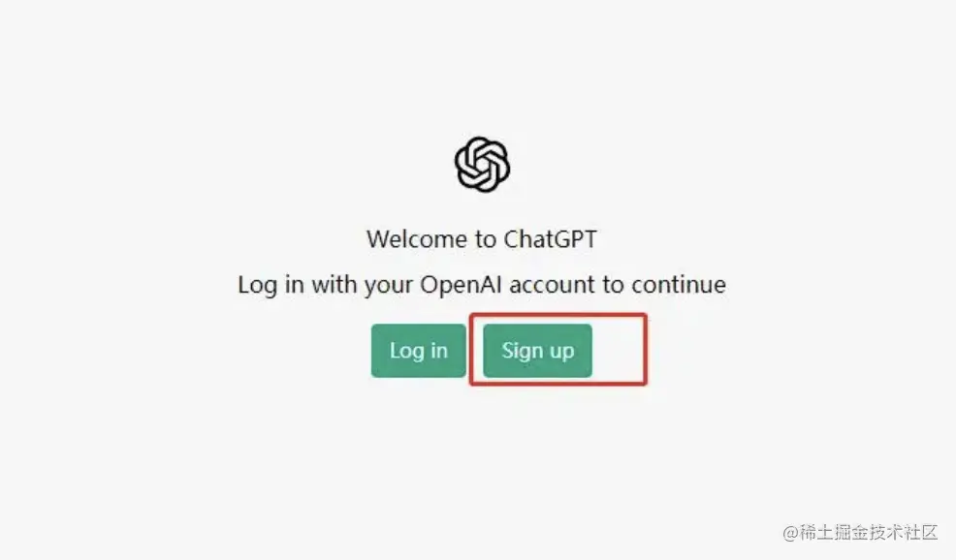The width and height of the screenshot is (956, 560).
Task: Click the word "your" in the subtitle
Action: tap(389, 286)
